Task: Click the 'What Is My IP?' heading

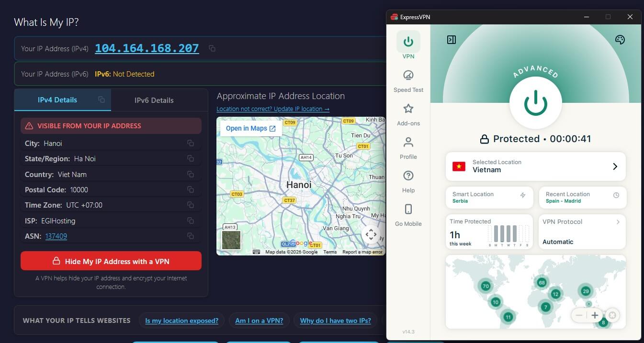Action: tap(46, 22)
